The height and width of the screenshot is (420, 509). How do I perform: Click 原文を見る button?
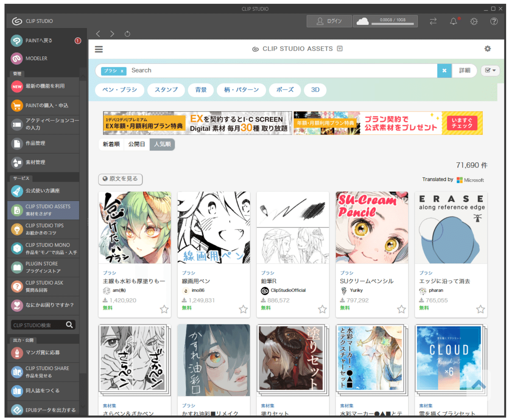pyautogui.click(x=120, y=179)
